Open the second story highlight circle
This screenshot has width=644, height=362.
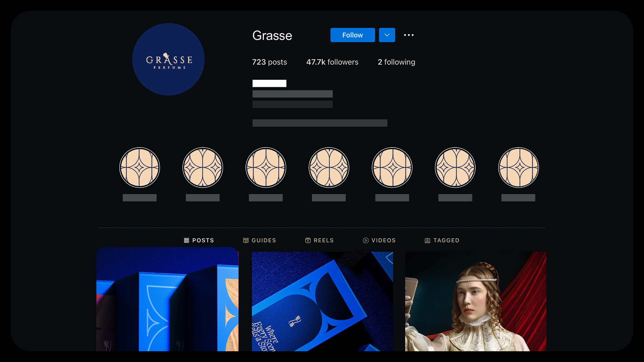click(x=203, y=168)
